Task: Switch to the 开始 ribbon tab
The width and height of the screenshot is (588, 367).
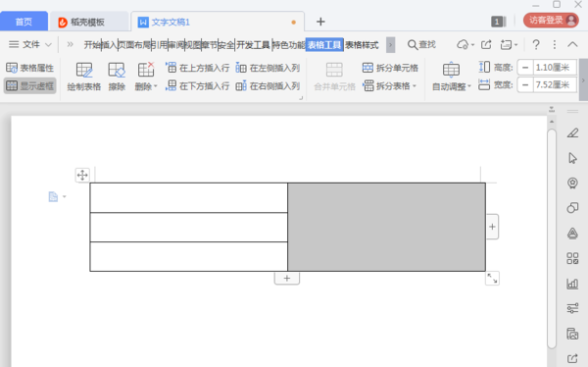Action: 92,45
